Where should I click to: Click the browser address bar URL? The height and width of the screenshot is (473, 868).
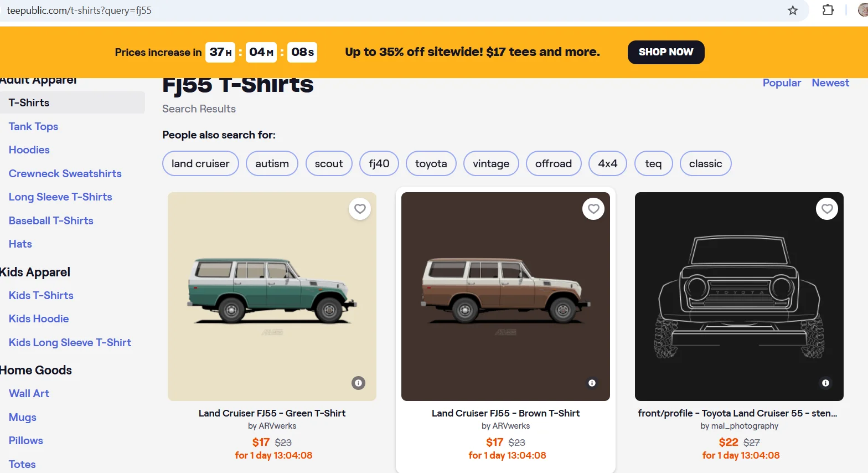(x=79, y=11)
